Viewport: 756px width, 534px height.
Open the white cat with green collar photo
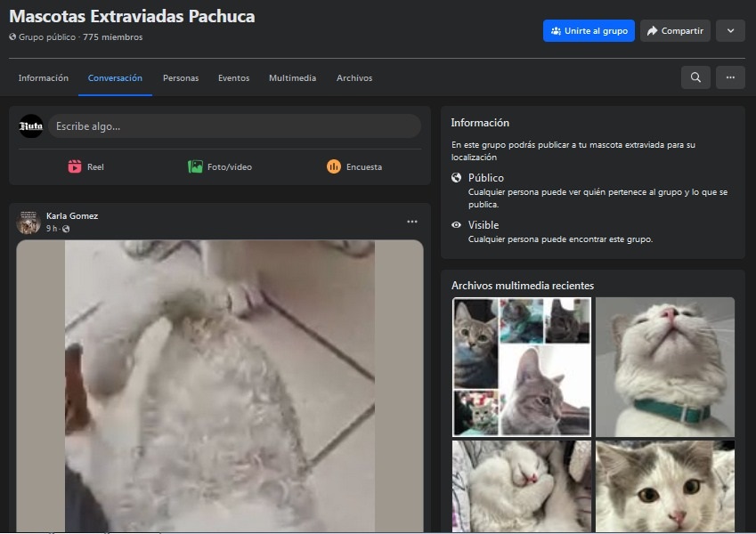pyautogui.click(x=665, y=367)
